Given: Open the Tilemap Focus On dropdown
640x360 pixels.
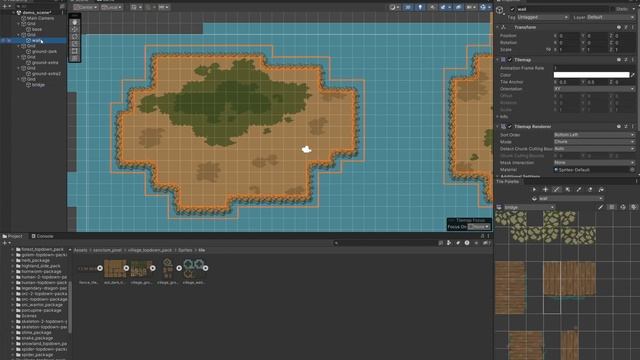Looking at the screenshot, I should coord(479,227).
